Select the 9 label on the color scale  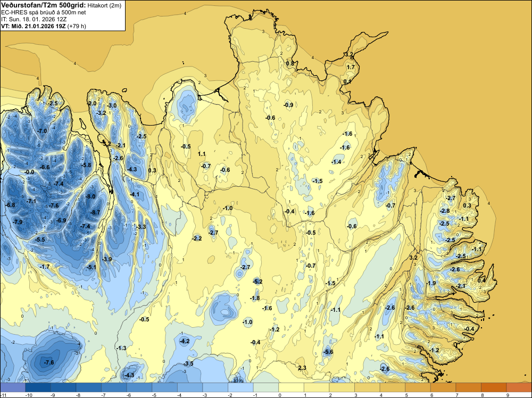coord(508,395)
